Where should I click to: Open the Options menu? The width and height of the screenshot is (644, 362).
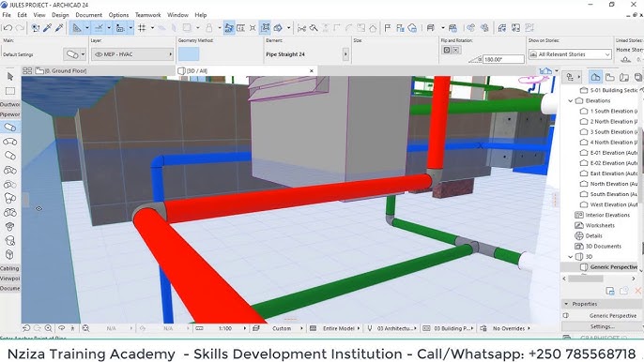click(x=118, y=15)
